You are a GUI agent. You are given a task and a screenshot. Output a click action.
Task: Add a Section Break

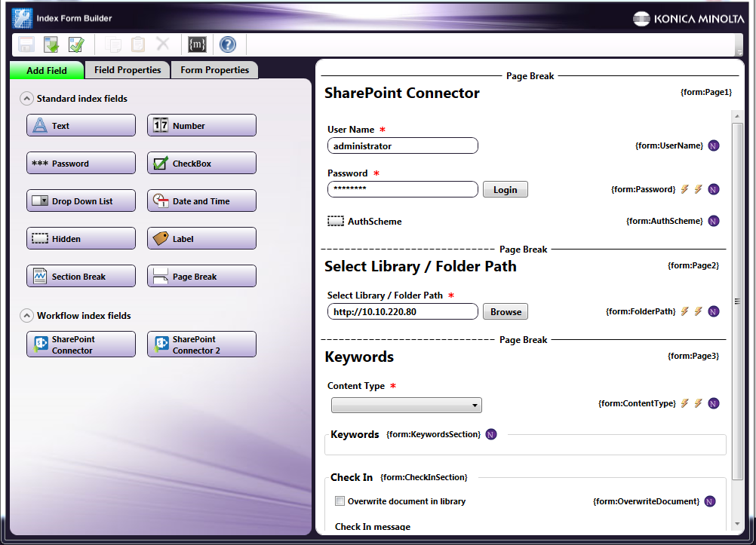point(81,276)
